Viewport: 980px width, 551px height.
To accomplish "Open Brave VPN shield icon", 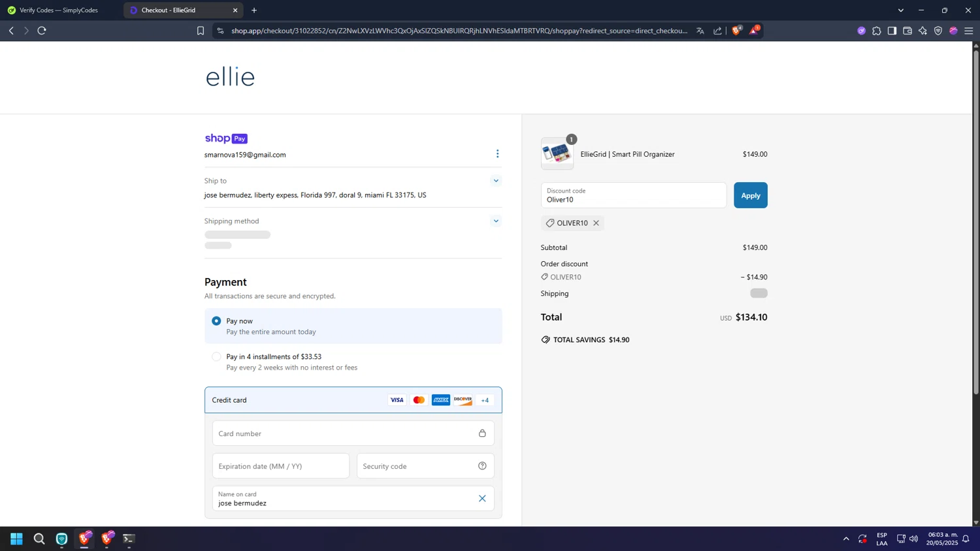I will point(938,31).
